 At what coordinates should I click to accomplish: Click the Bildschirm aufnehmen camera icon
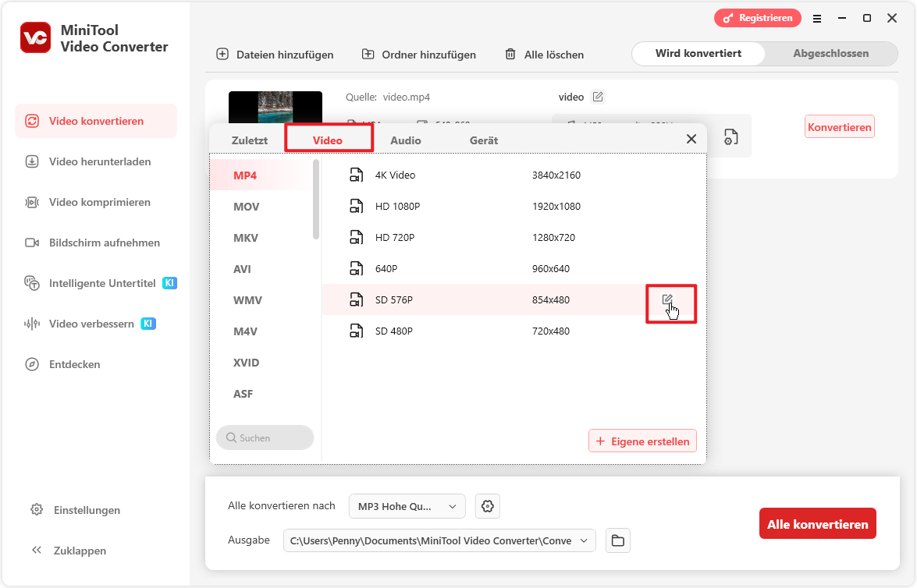tap(32, 243)
